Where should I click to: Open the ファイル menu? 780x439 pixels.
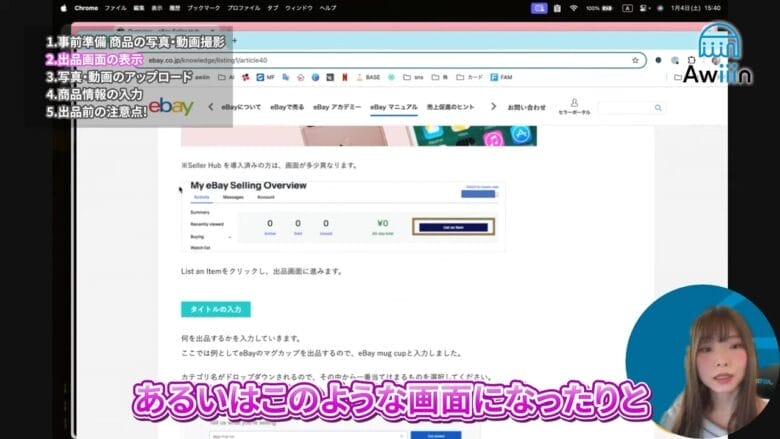point(115,8)
